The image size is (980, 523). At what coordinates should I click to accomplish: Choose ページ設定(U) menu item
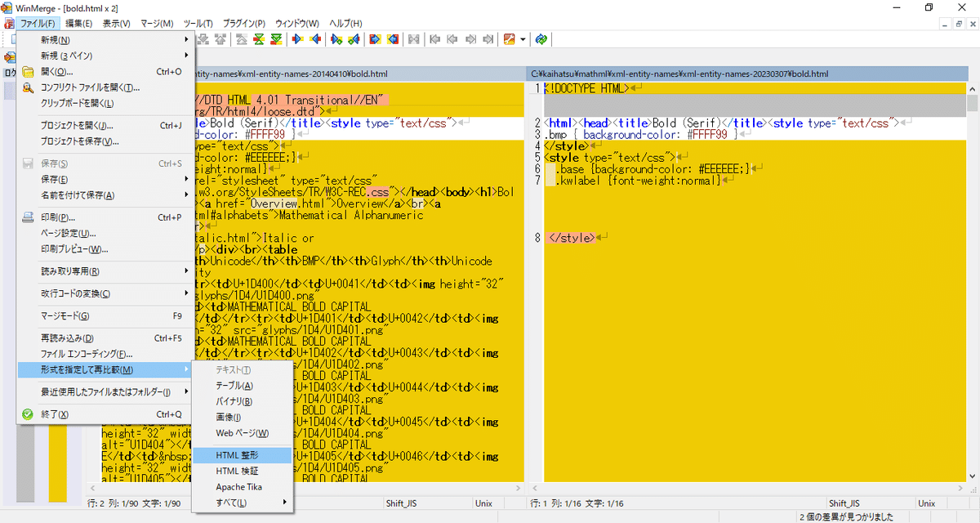pos(105,234)
